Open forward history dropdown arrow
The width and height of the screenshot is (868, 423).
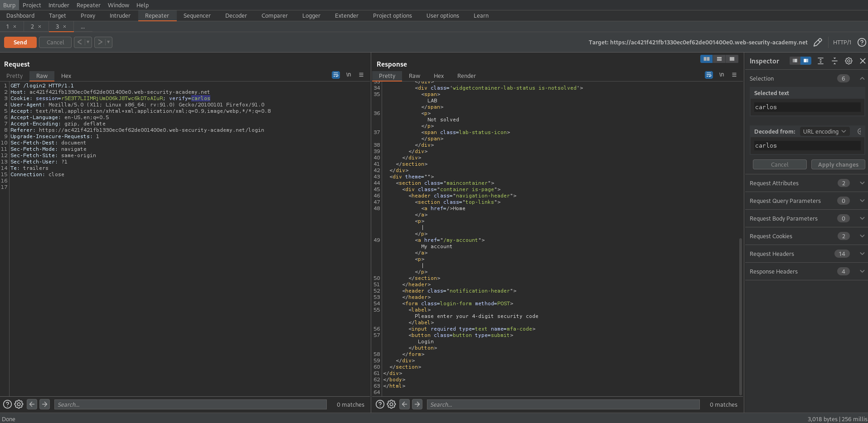[108, 42]
